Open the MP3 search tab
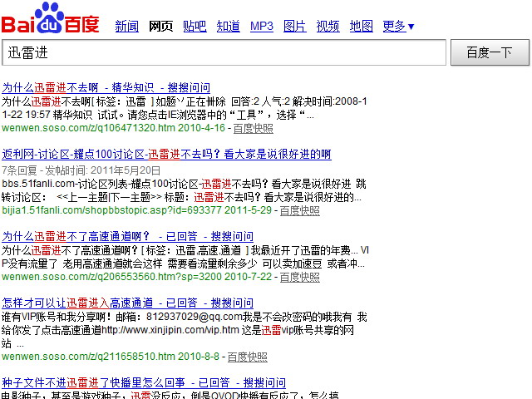The width and height of the screenshot is (532, 399). (262, 26)
